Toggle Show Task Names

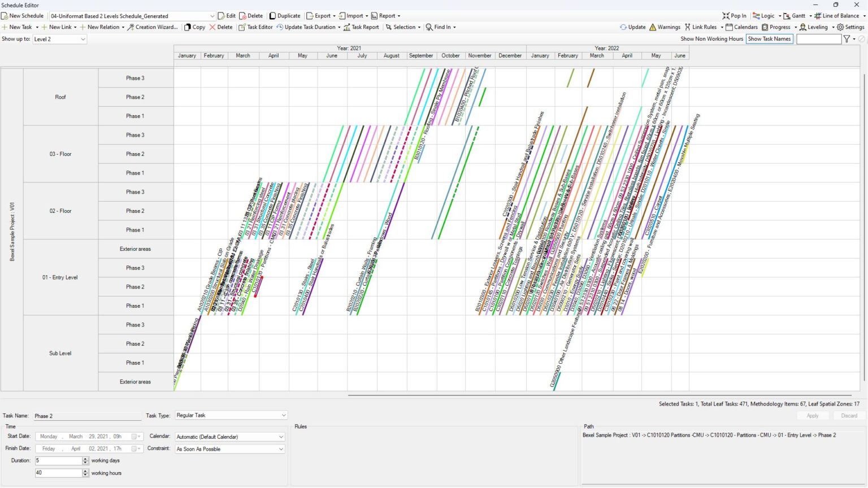tap(769, 38)
